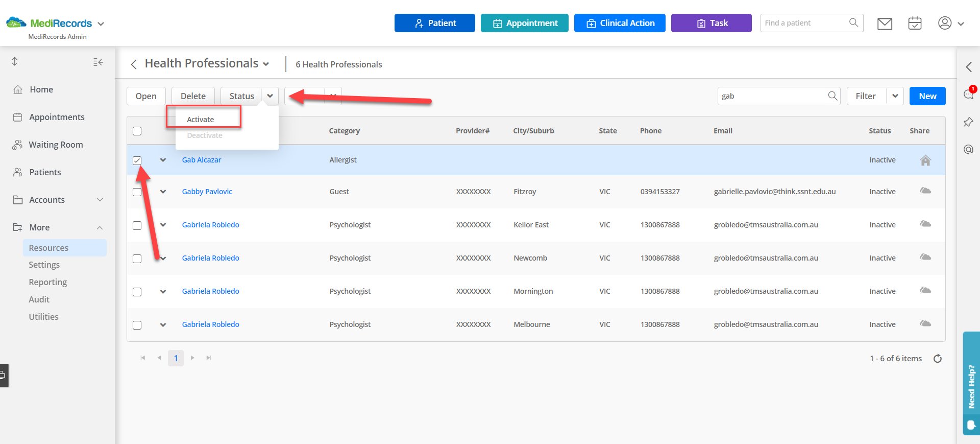Check the Gabriela Robledo Keilor East checkbox
Screen dimensions: 980x444
click(137, 225)
